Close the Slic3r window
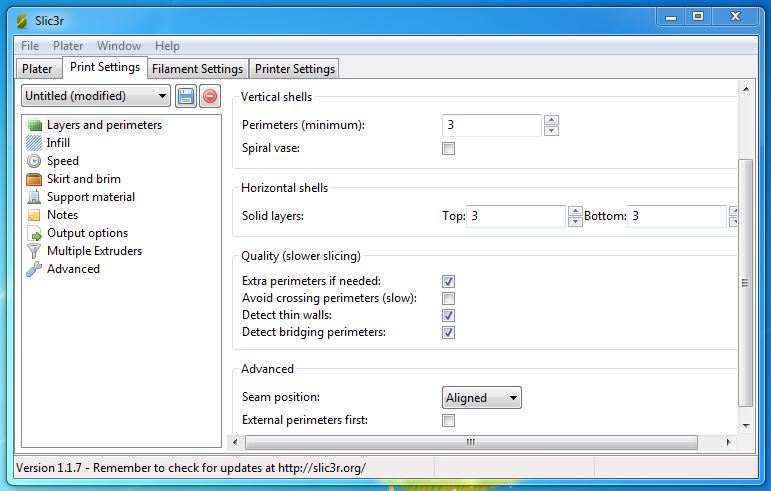The height and width of the screenshot is (491, 771). click(735, 17)
